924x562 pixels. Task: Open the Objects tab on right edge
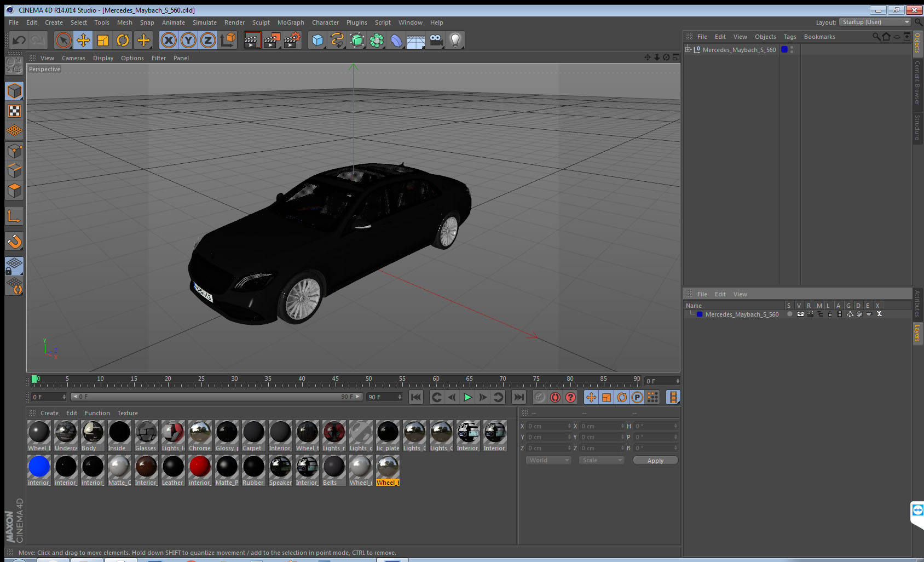coord(917,43)
